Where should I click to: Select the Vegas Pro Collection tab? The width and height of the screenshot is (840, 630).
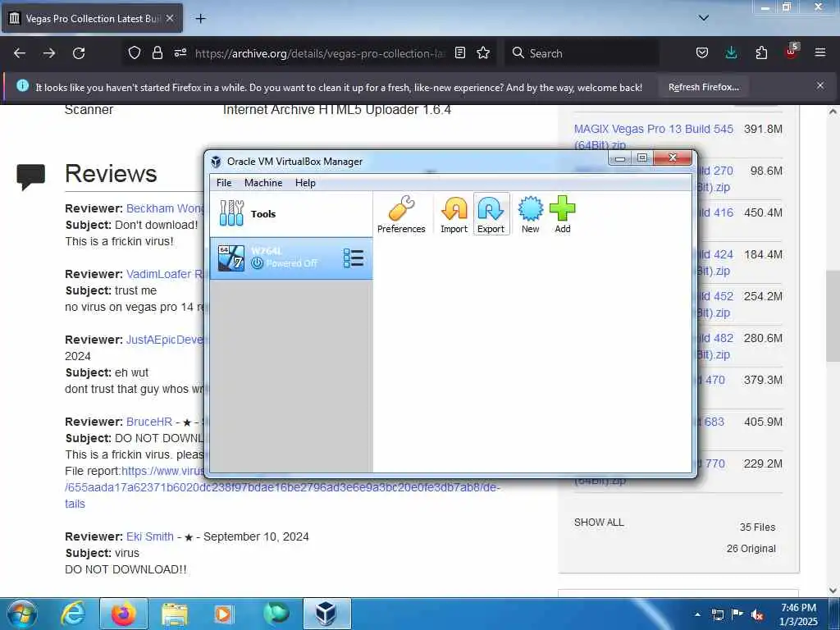(x=92, y=19)
